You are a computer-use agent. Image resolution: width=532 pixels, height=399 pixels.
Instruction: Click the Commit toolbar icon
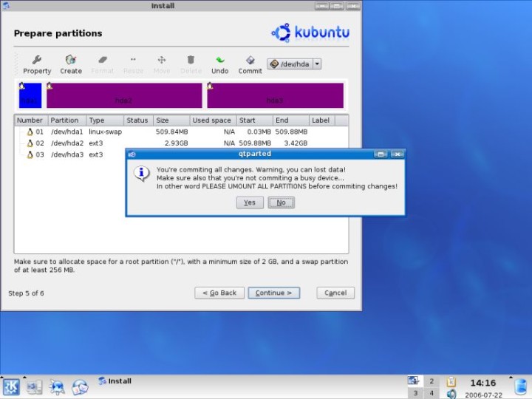[250, 64]
